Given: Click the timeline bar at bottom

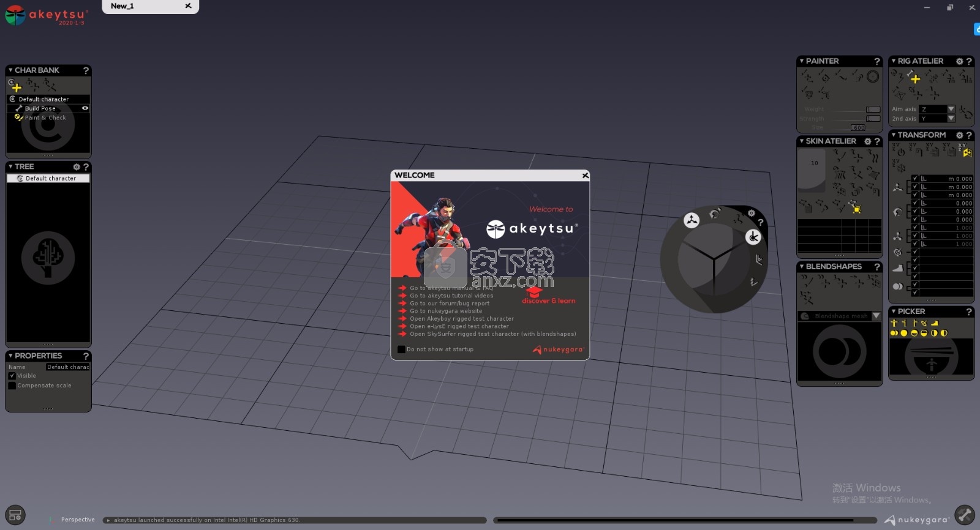Looking at the screenshot, I should point(685,520).
